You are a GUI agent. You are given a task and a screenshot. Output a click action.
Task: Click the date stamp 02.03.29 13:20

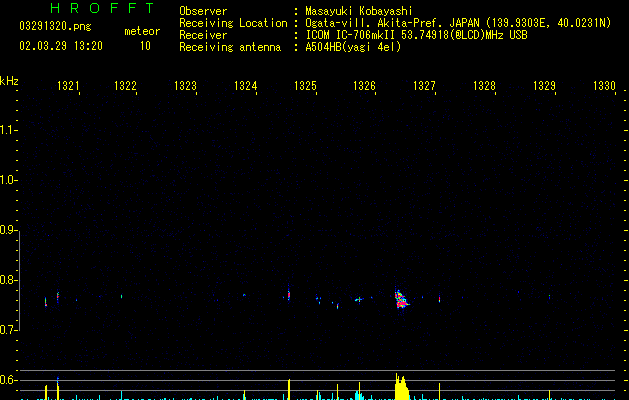(x=61, y=46)
